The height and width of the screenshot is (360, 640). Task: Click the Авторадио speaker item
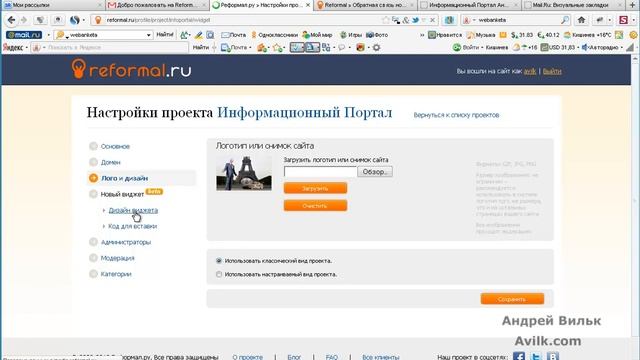pos(600,48)
